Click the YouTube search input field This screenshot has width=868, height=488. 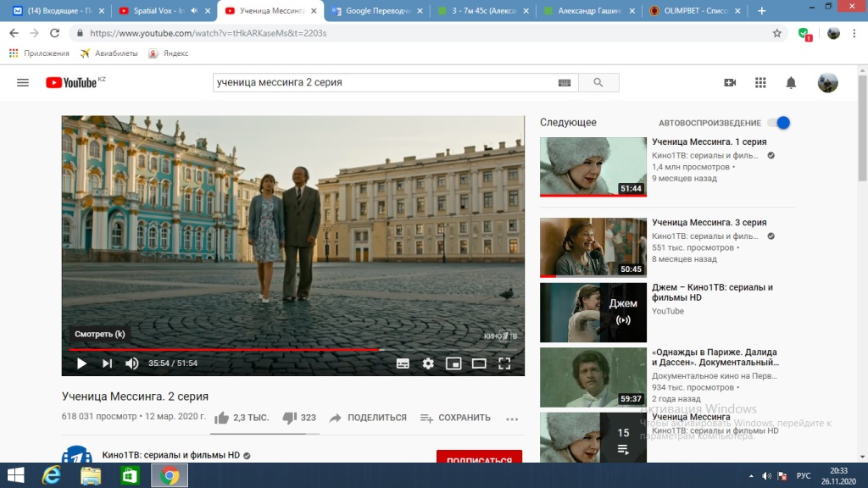tap(384, 82)
